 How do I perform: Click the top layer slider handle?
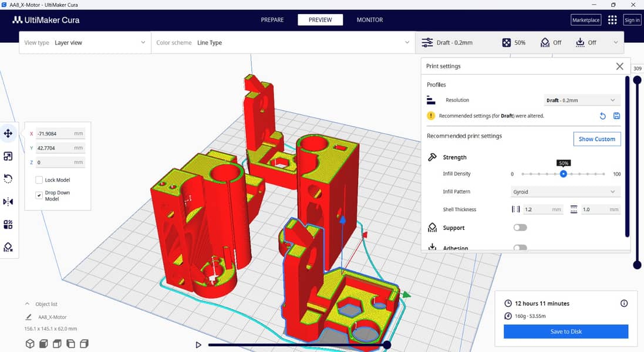(637, 80)
